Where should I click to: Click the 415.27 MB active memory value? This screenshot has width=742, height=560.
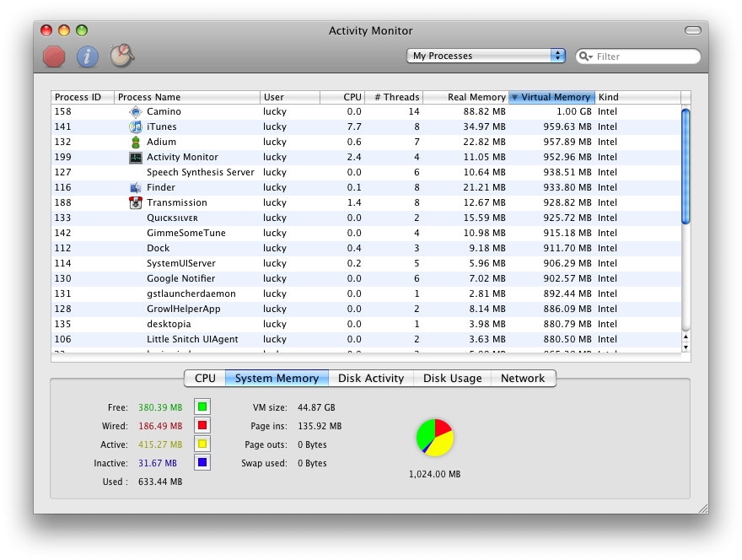coord(160,444)
